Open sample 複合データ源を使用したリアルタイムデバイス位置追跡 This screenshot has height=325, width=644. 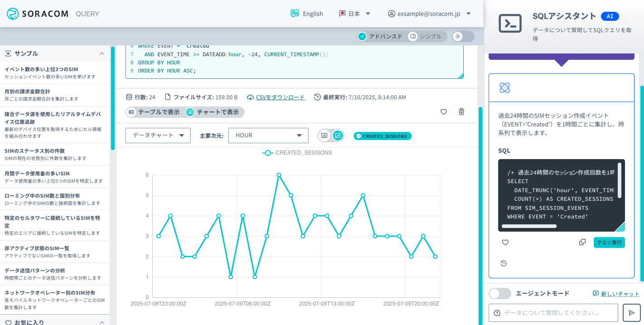click(x=55, y=125)
